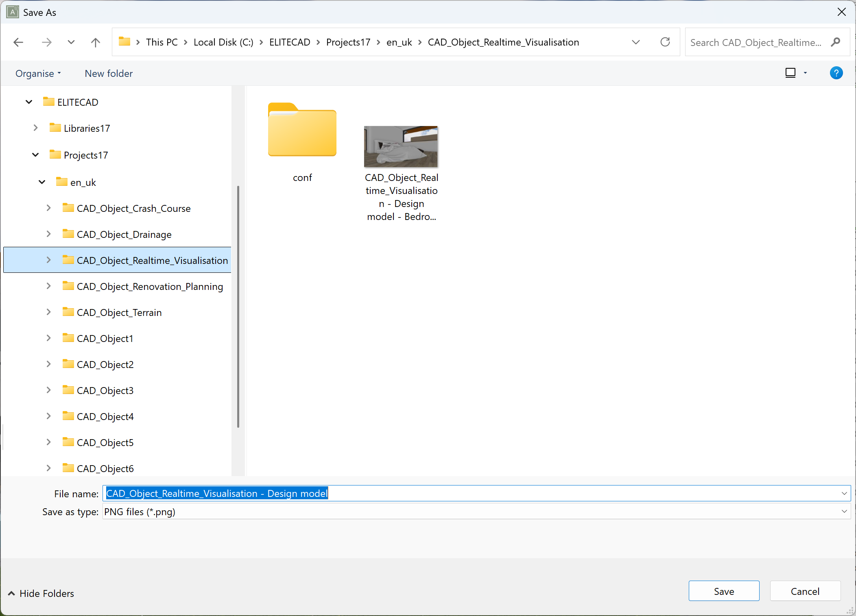Click the Cancel button
Screen dimensions: 856x616
[x=805, y=591]
